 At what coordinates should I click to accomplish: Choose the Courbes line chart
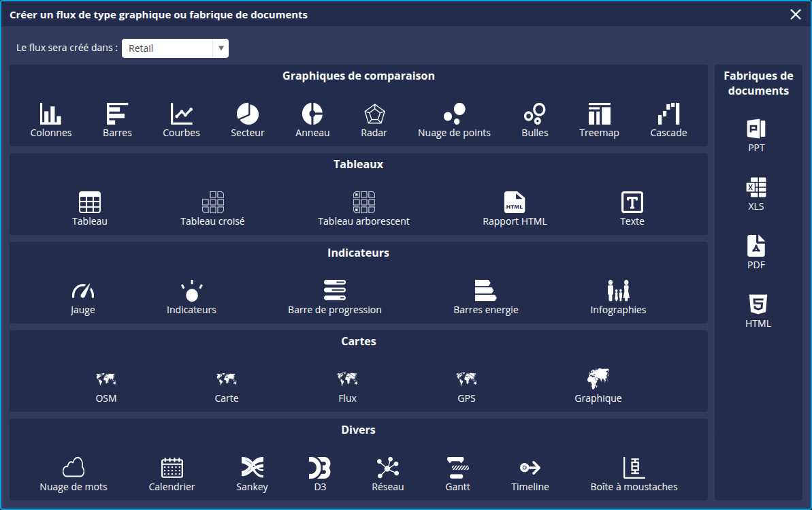[x=181, y=120]
